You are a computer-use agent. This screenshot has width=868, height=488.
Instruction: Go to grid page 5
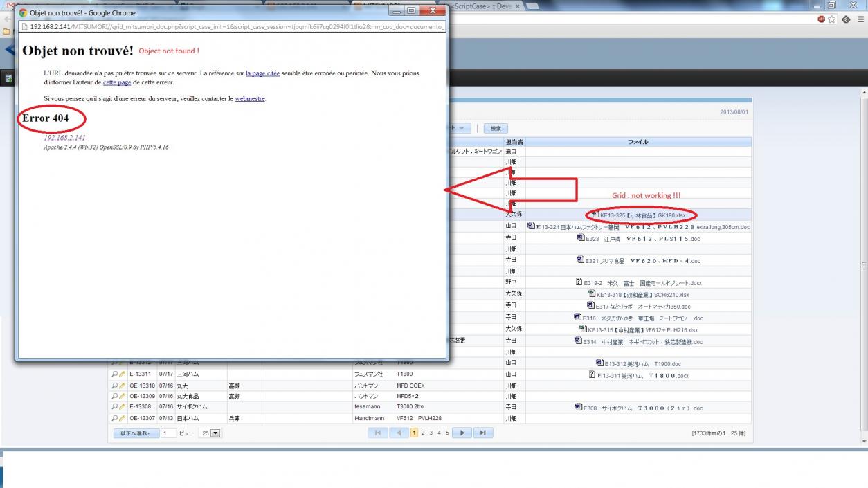[447, 433]
